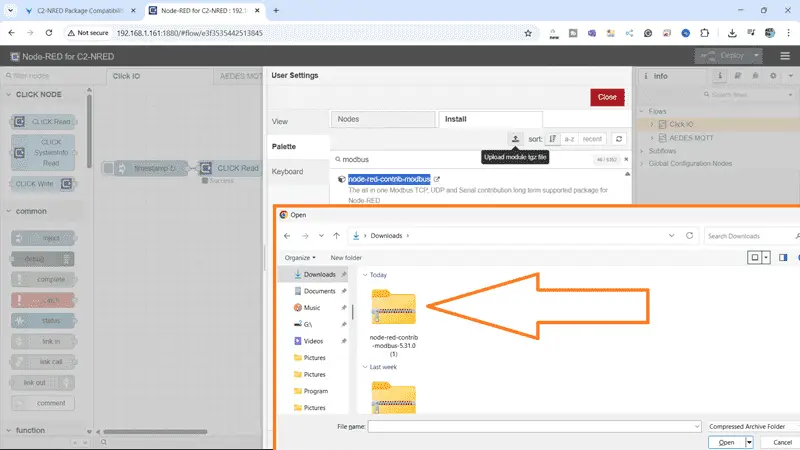Select the debug palette node

tap(43, 259)
